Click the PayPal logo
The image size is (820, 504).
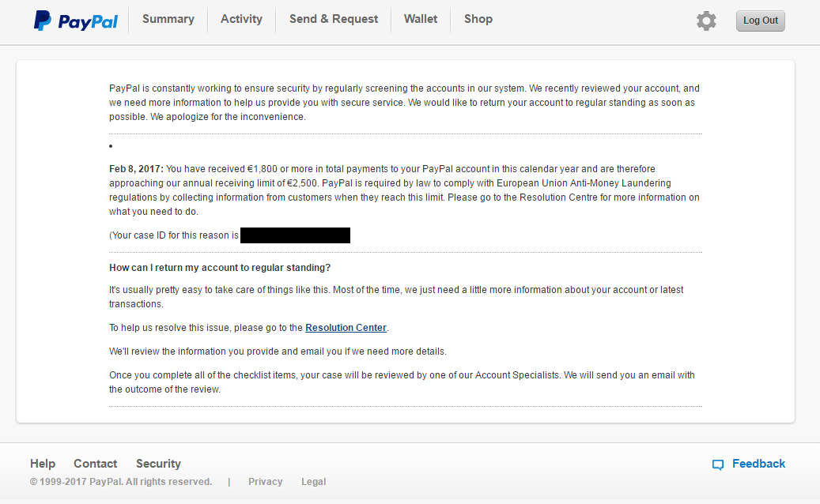76,21
